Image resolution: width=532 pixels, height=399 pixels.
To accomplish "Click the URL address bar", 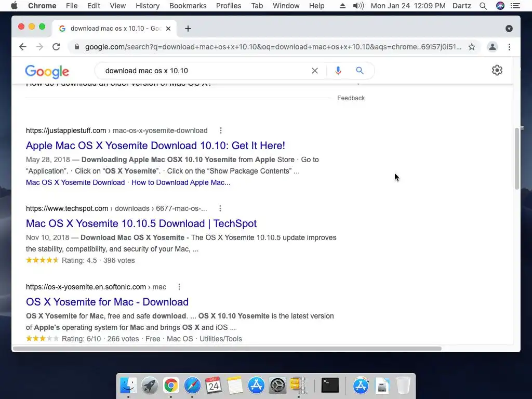I will 273,47.
